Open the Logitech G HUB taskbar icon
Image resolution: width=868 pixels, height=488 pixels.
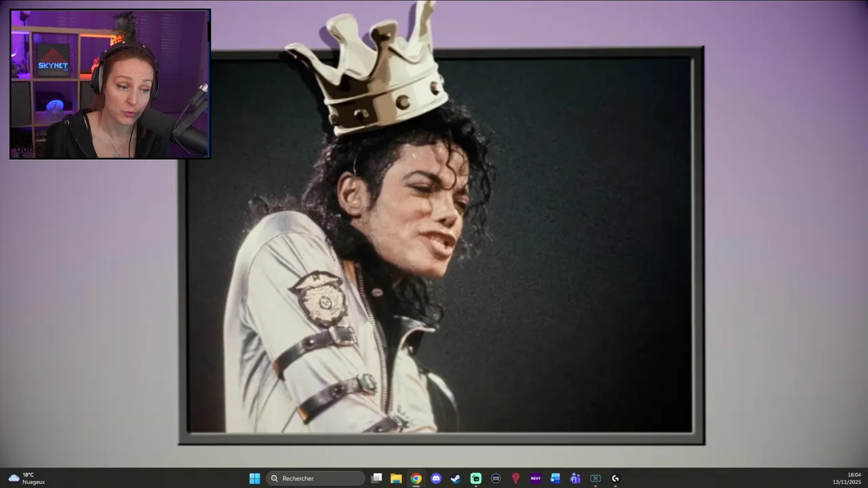coord(615,479)
